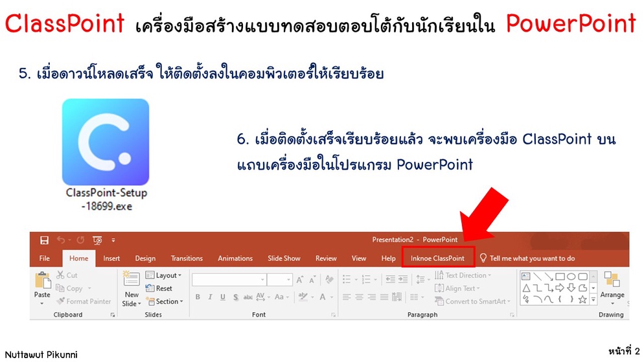
Task: Open Convert to SmartArt dropdown
Action: (x=472, y=301)
